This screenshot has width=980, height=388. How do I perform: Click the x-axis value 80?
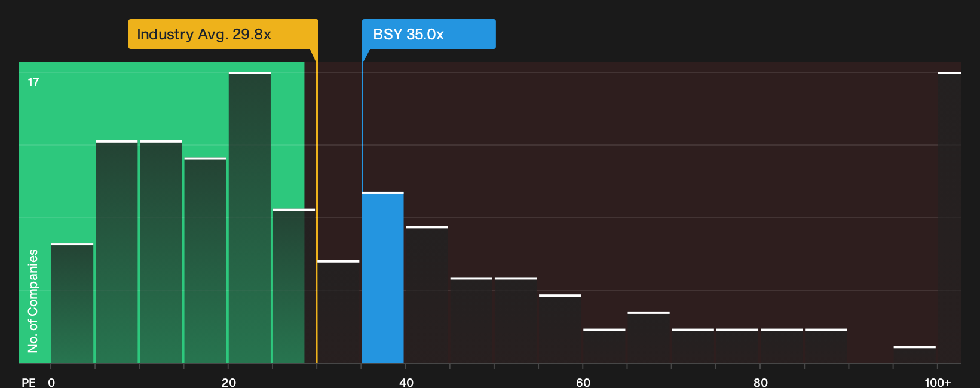(761, 382)
